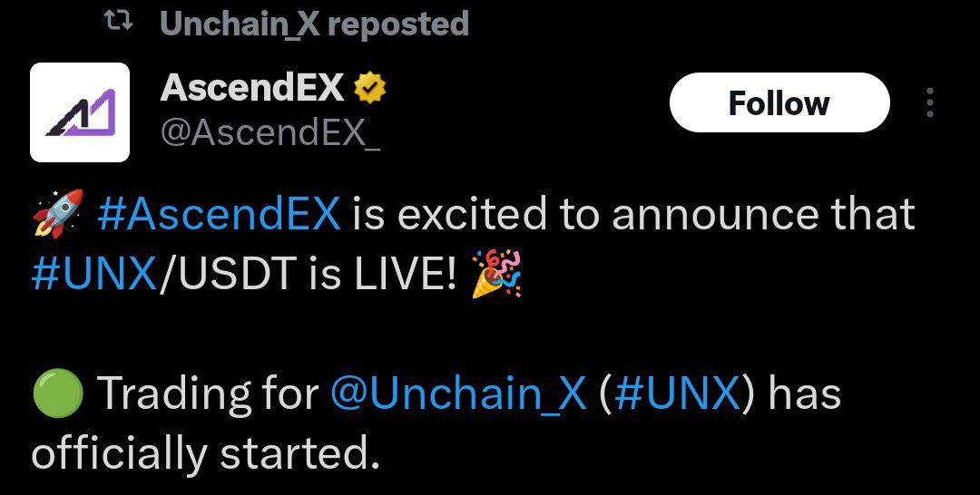Click the AscendEX display name
The width and height of the screenshot is (980, 495).
coord(252,87)
